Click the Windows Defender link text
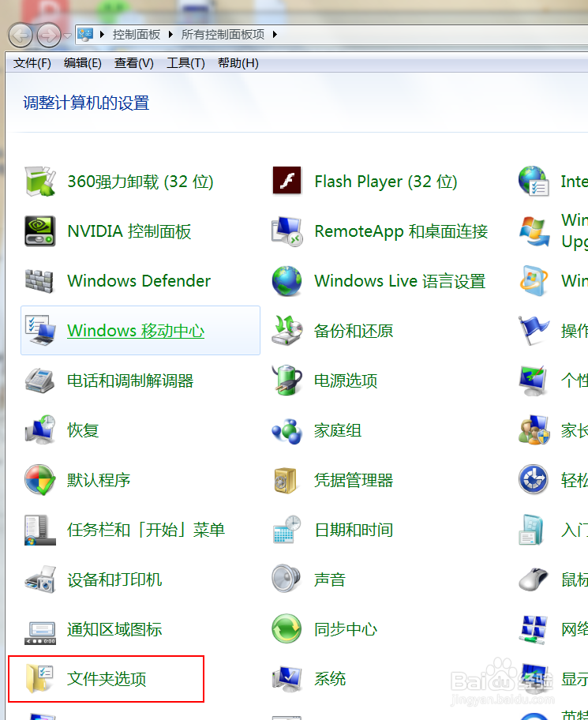Viewport: 588px width, 720px height. [x=139, y=280]
